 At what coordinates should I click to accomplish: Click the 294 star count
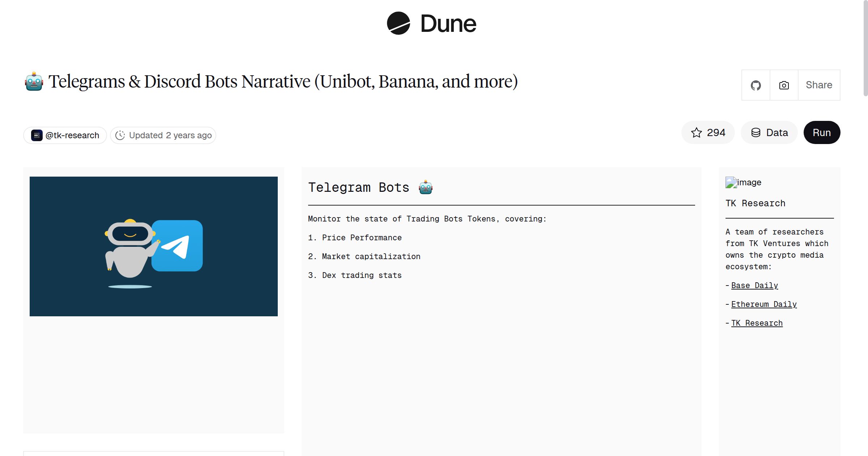click(x=716, y=132)
